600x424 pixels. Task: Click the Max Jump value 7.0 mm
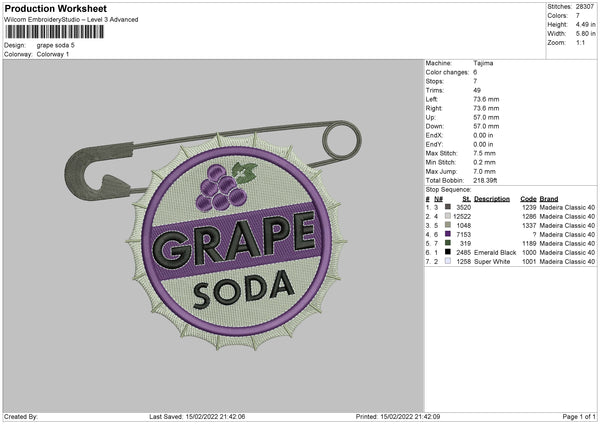[x=484, y=171]
